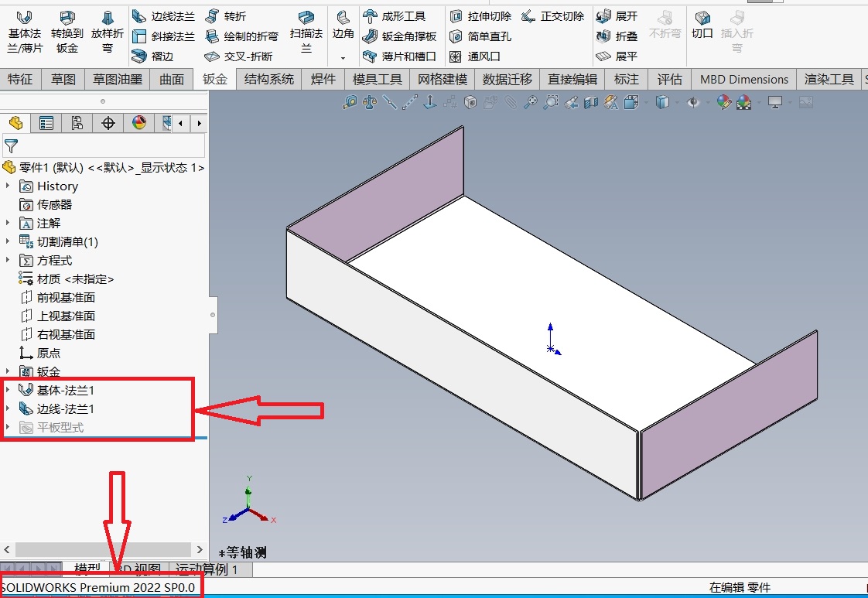Open the 边角 dropdown arrow
The width and height of the screenshot is (868, 598).
(x=343, y=57)
